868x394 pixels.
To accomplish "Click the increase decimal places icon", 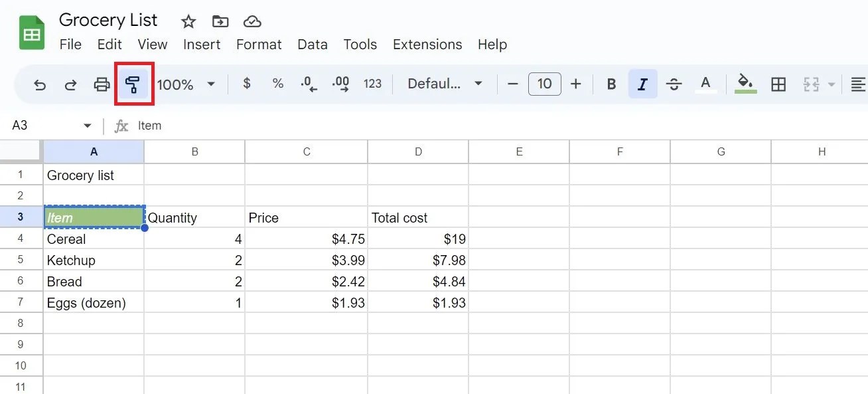I will pyautogui.click(x=341, y=84).
